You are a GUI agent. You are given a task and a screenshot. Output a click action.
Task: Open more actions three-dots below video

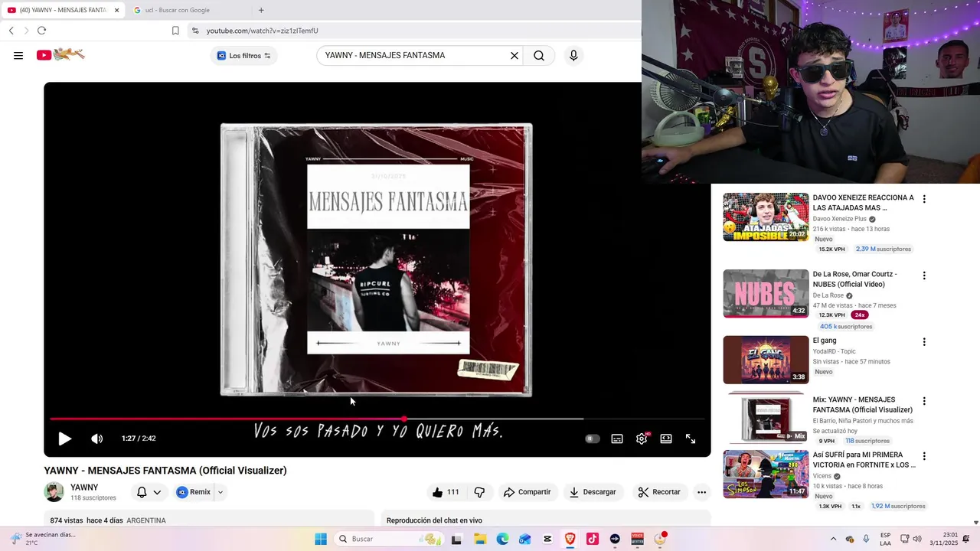click(701, 492)
